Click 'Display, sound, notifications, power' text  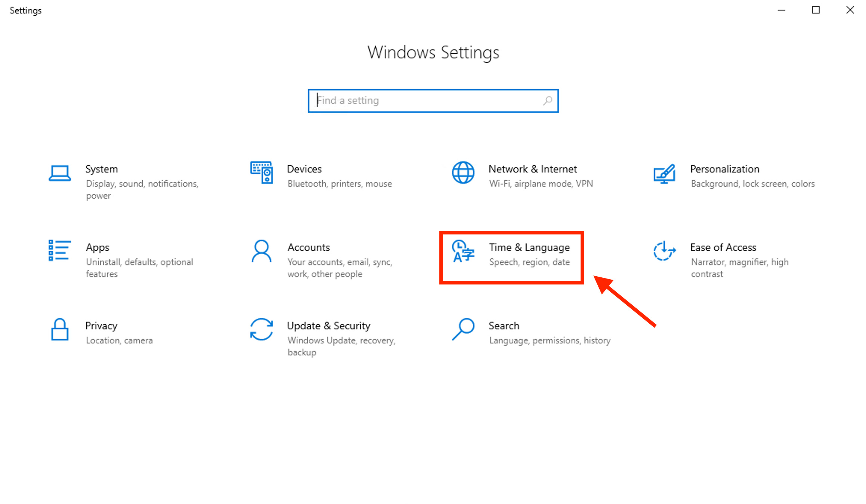(x=142, y=190)
